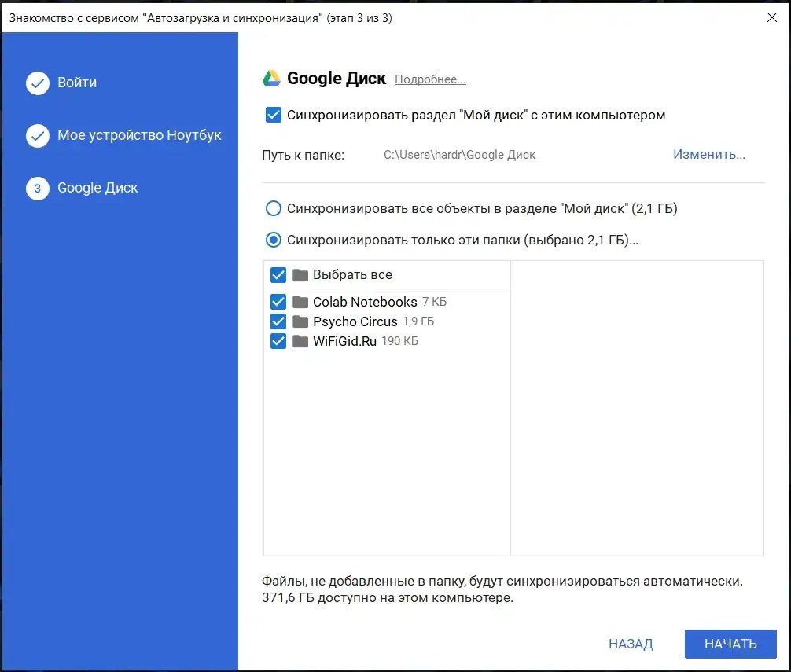This screenshot has width=791, height=672.
Task: Click the Colab Notebooks folder icon
Action: pyautogui.click(x=300, y=302)
